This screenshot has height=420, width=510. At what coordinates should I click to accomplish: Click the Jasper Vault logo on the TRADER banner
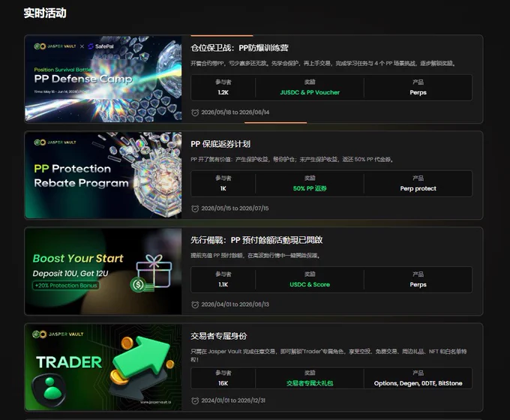tap(58, 334)
